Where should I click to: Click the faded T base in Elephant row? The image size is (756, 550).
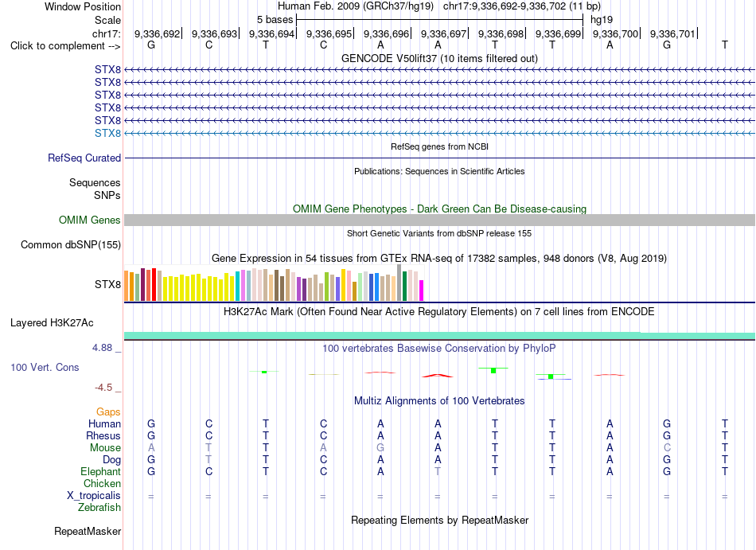pos(438,471)
